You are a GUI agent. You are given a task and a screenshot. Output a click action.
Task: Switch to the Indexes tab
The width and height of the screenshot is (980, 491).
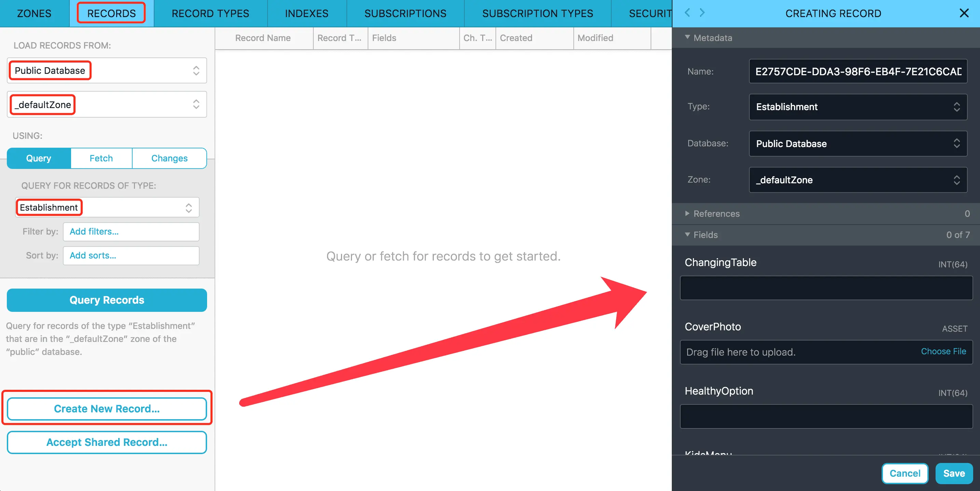307,13
